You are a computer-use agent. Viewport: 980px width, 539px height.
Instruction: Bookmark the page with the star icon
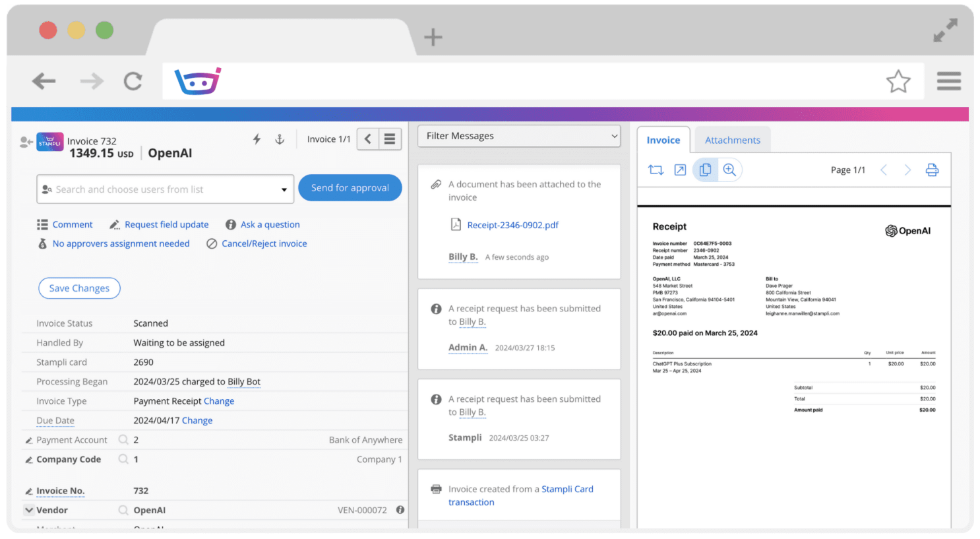tap(898, 81)
